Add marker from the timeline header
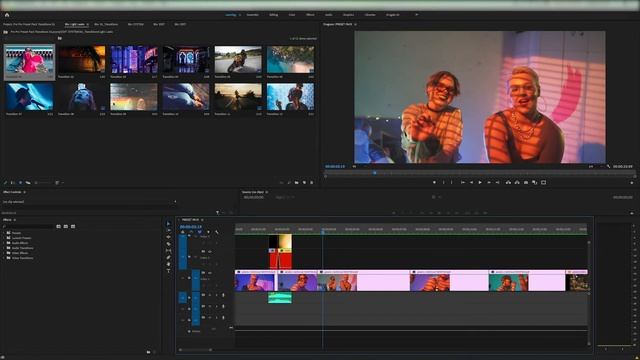640x360 pixels. pyautogui.click(x=208, y=232)
